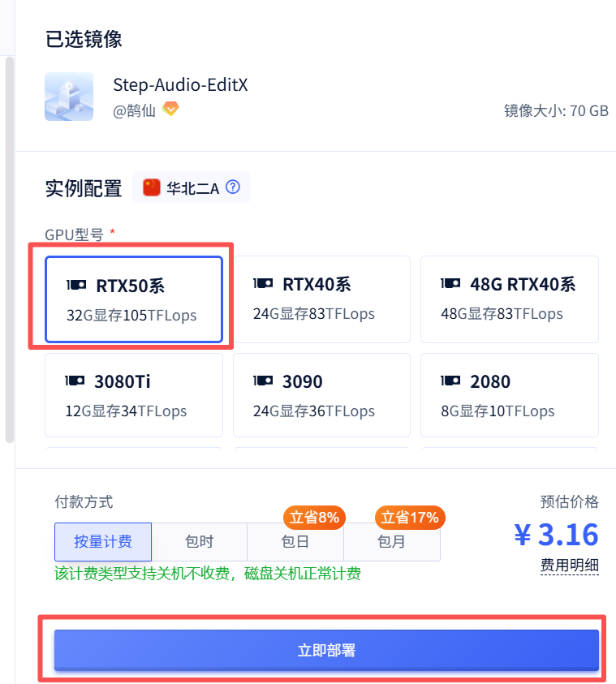
Task: Open the 费用明细 cost details link
Action: coord(569,566)
